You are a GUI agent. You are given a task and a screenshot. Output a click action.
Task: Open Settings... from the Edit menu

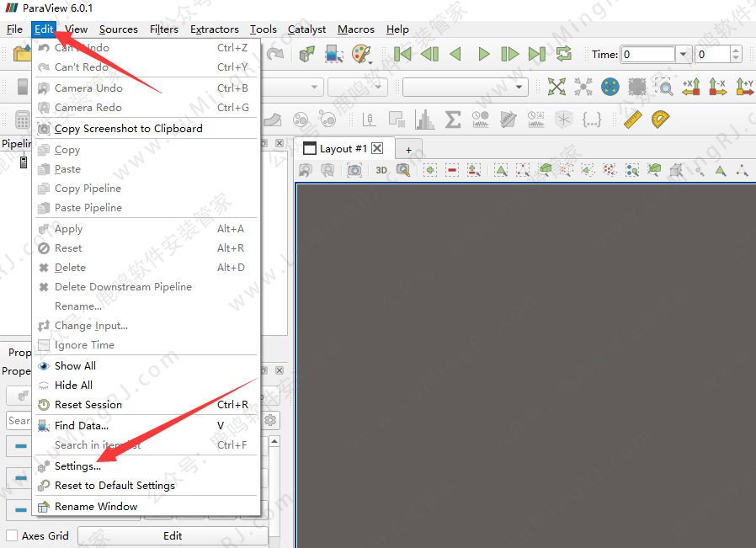[77, 466]
